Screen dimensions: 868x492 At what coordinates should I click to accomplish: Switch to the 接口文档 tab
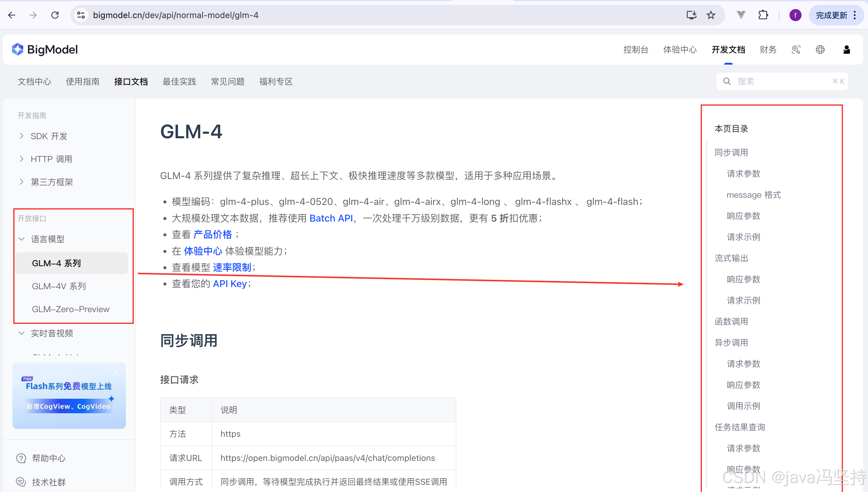coord(131,81)
